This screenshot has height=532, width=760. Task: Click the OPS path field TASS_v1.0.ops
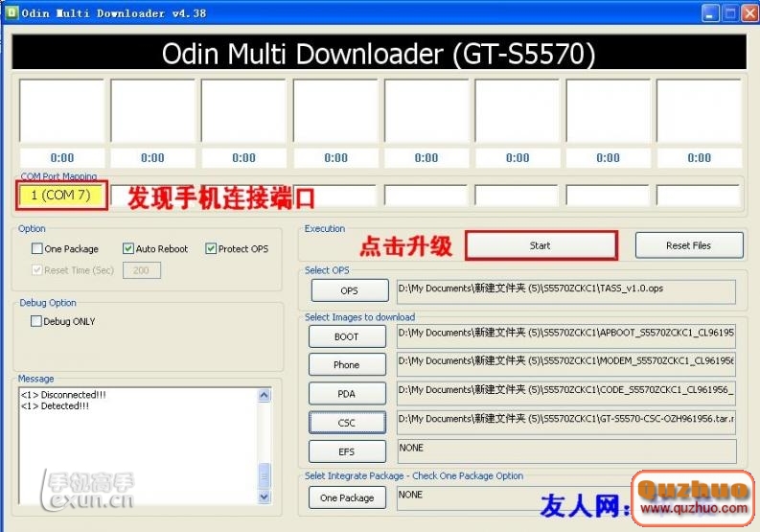click(566, 291)
